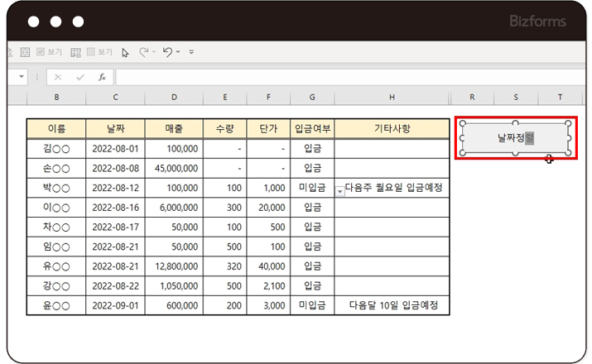Click the gridlines icon in the toolbar

[x=26, y=52]
